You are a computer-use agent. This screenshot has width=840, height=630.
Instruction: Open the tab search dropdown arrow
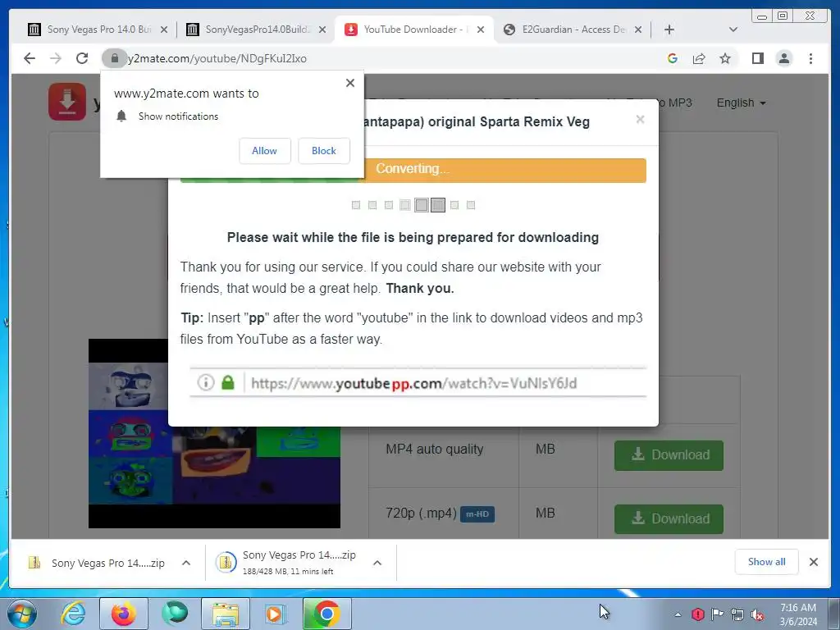pos(733,30)
